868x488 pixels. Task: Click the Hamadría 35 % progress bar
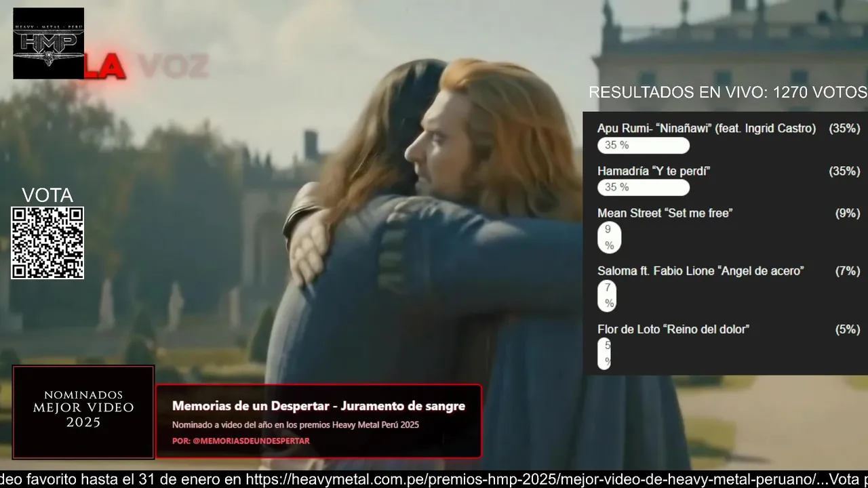pyautogui.click(x=644, y=187)
